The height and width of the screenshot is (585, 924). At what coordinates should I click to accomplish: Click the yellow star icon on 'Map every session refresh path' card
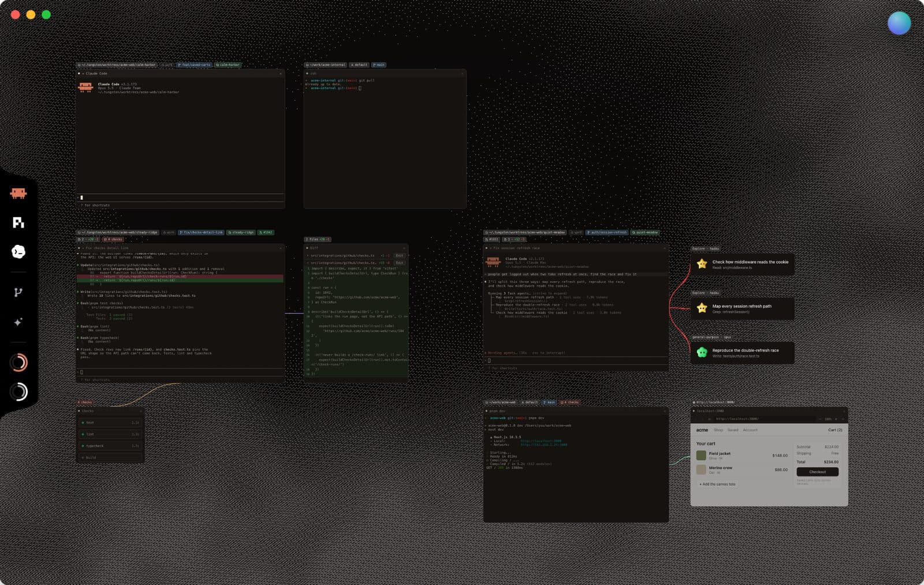[702, 308]
